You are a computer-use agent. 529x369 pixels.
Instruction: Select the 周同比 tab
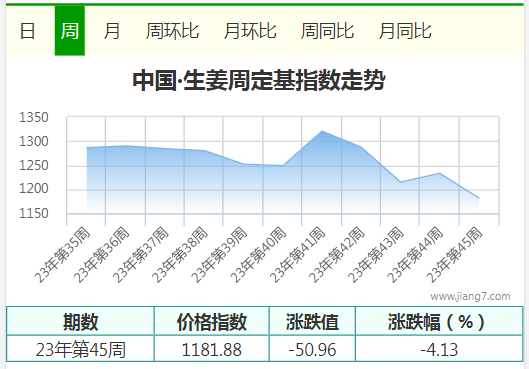click(327, 31)
